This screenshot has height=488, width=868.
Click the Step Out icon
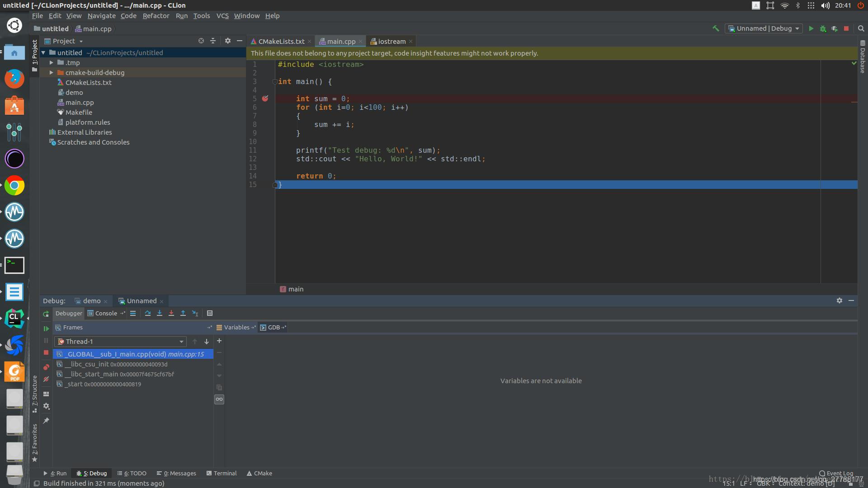click(183, 313)
